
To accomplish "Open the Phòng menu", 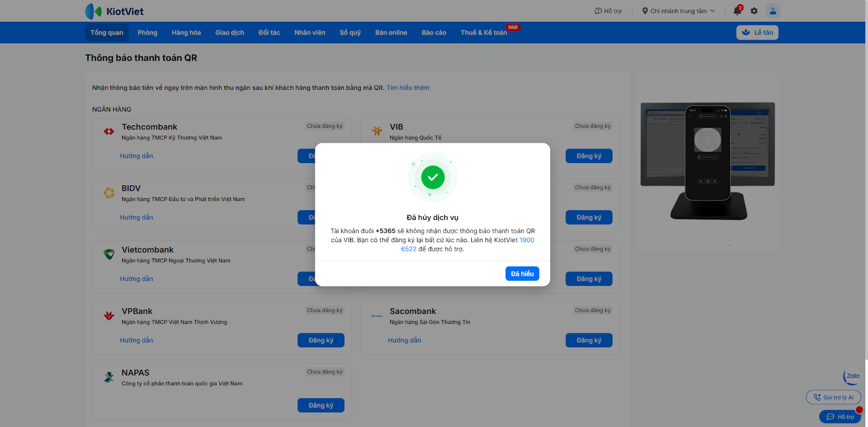I will (148, 33).
